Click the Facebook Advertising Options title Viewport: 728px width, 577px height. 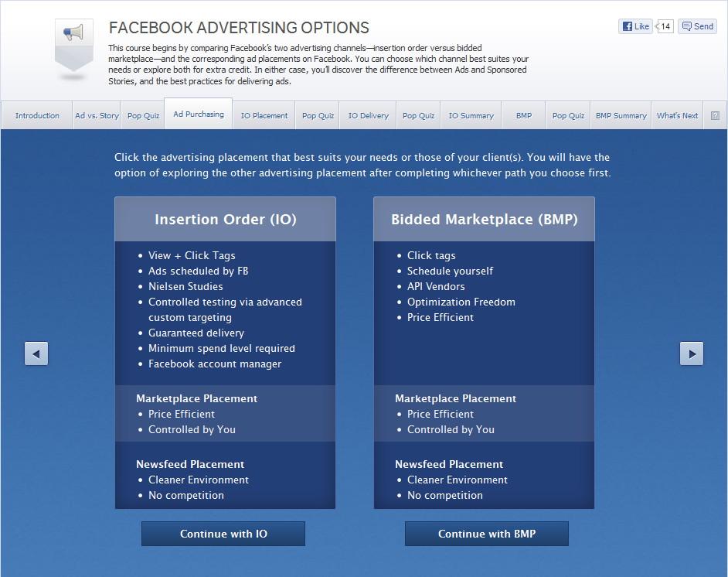tap(239, 28)
